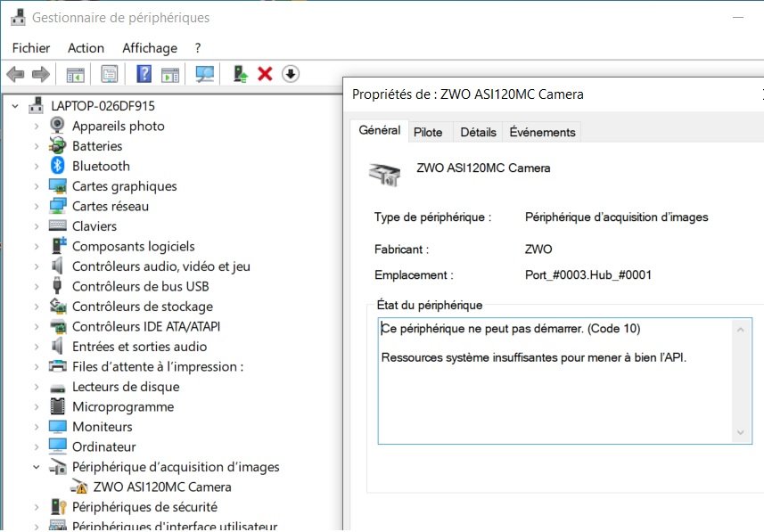
Task: Open the Fichier menu
Action: pos(30,48)
